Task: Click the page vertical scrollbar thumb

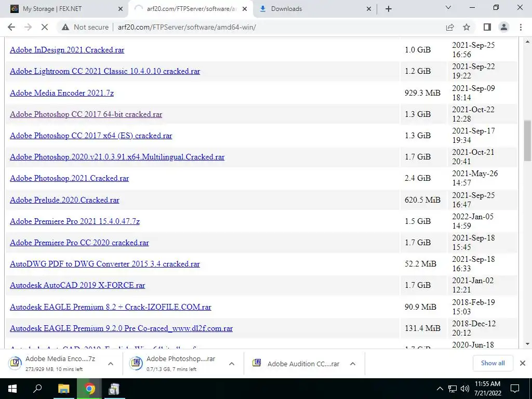Action: tap(527, 141)
